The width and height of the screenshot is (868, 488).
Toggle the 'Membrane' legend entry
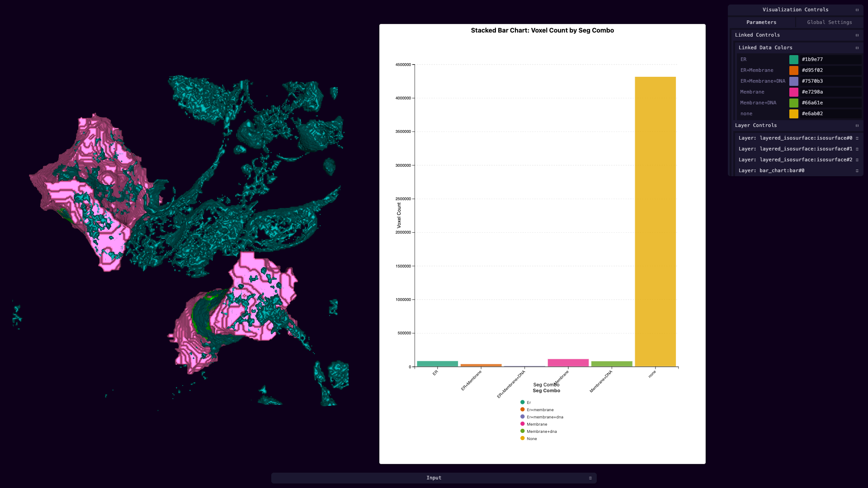(x=534, y=424)
